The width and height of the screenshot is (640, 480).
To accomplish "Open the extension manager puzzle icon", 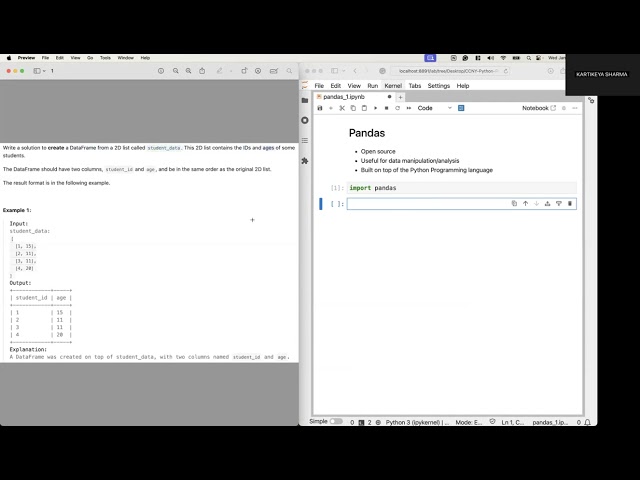I will click(x=305, y=161).
